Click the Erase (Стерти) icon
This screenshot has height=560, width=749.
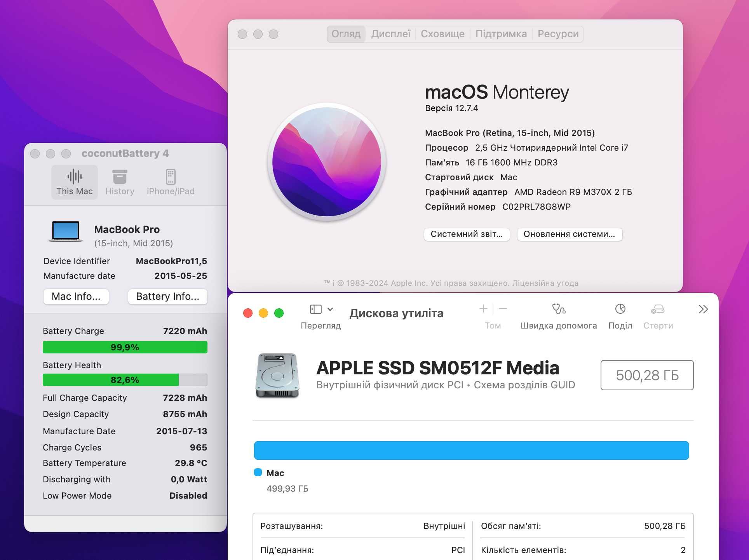(x=658, y=309)
